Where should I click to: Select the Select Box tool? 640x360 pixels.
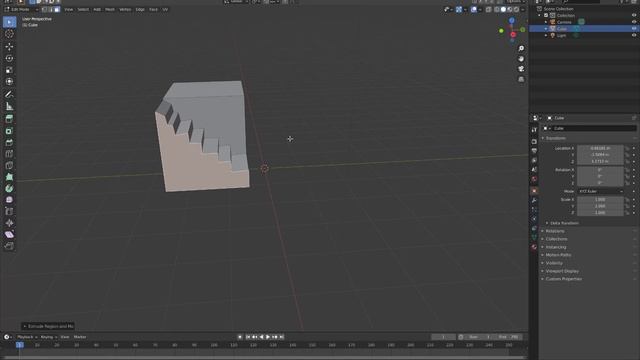point(9,22)
